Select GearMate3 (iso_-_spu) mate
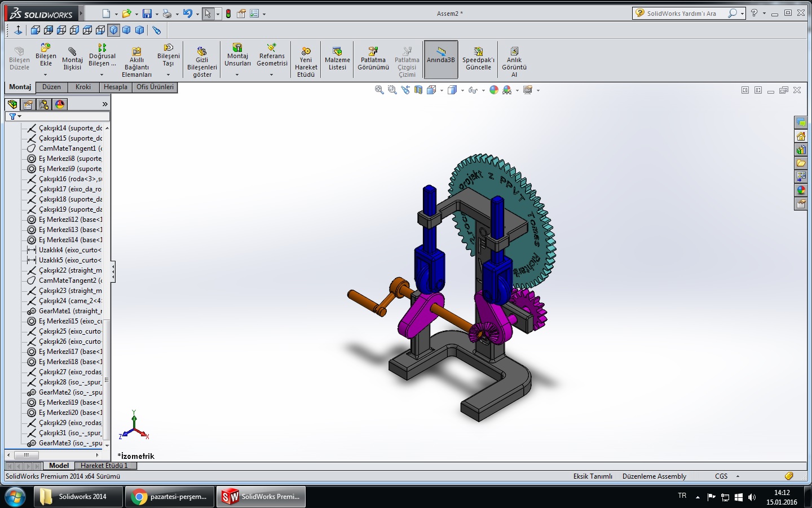Viewport: 812px width, 508px height. (64, 443)
